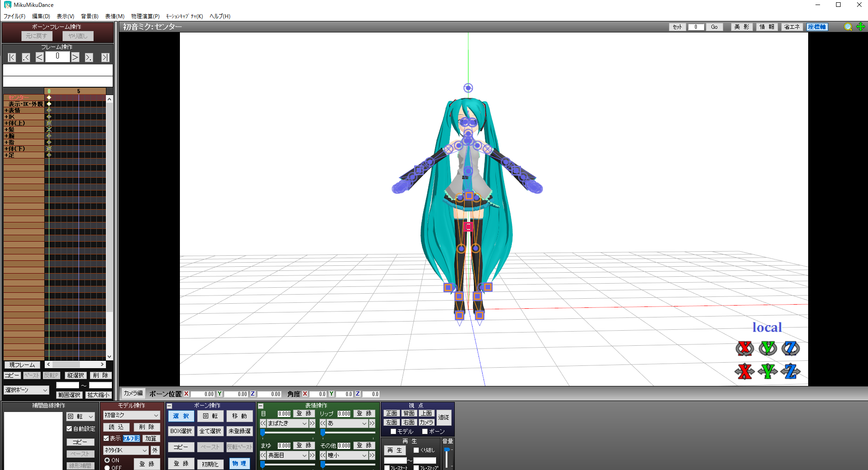The width and height of the screenshot is (868, 470).
Task: Toggle 物理 physics button
Action: click(x=239, y=464)
